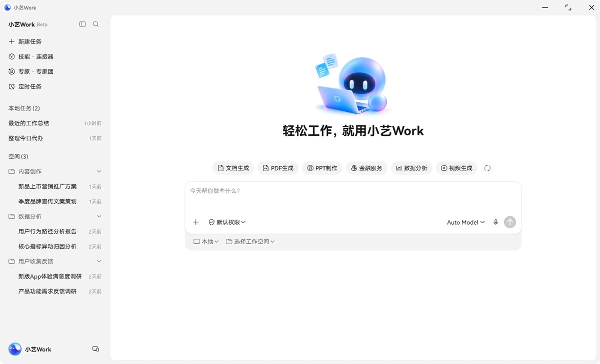Select the 文档生成 quick action
Viewport: 600px width, 364px height.
233,168
